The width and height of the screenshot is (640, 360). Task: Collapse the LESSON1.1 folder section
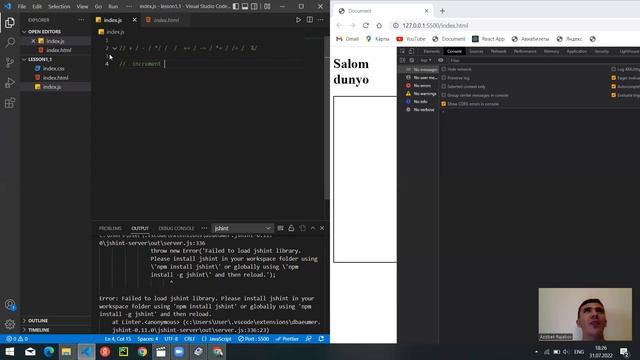[56, 59]
